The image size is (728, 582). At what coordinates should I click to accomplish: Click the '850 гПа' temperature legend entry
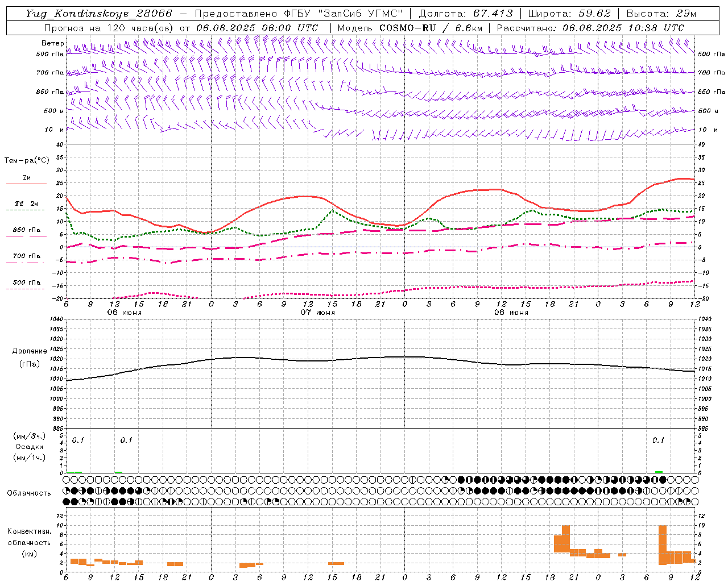point(26,230)
